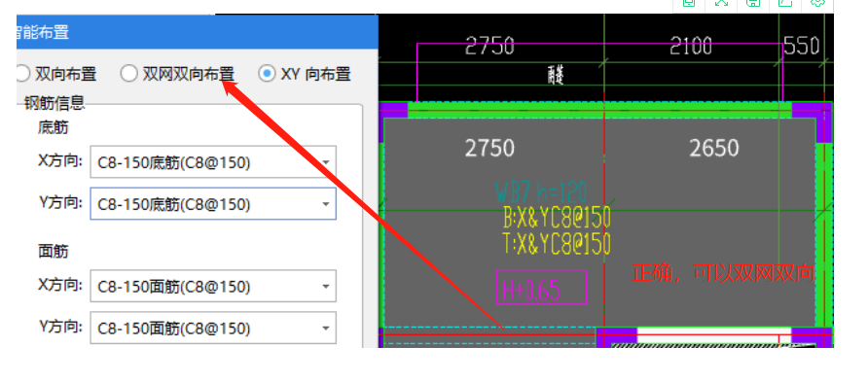Click the green floppy-disk save icon
This screenshot has height=381, width=868.
click(x=753, y=3)
